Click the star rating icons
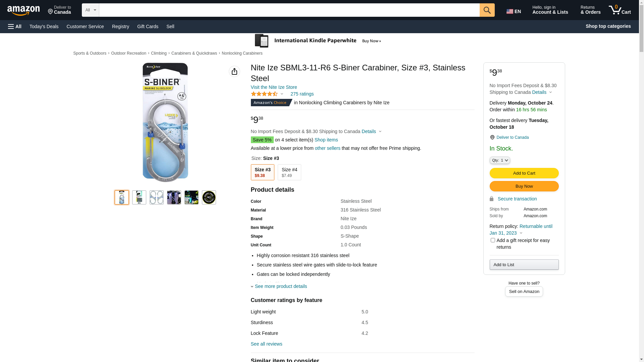The height and width of the screenshot is (362, 644). tap(264, 94)
